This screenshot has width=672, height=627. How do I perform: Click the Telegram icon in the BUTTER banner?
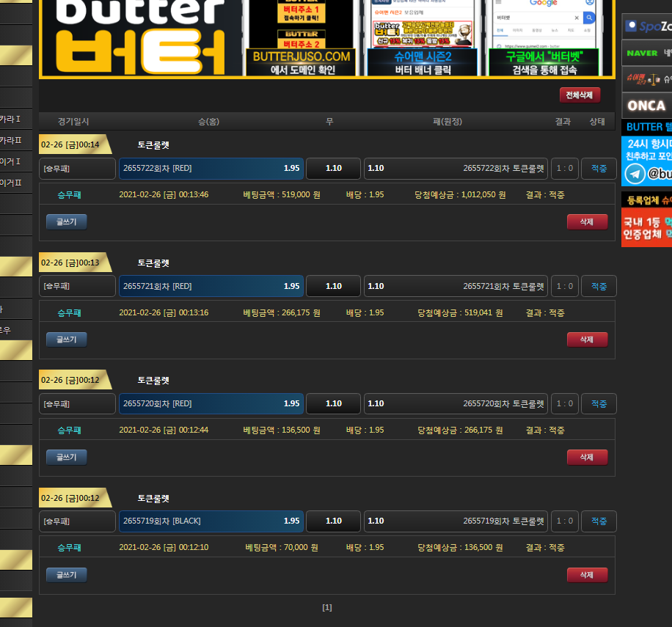(635, 174)
